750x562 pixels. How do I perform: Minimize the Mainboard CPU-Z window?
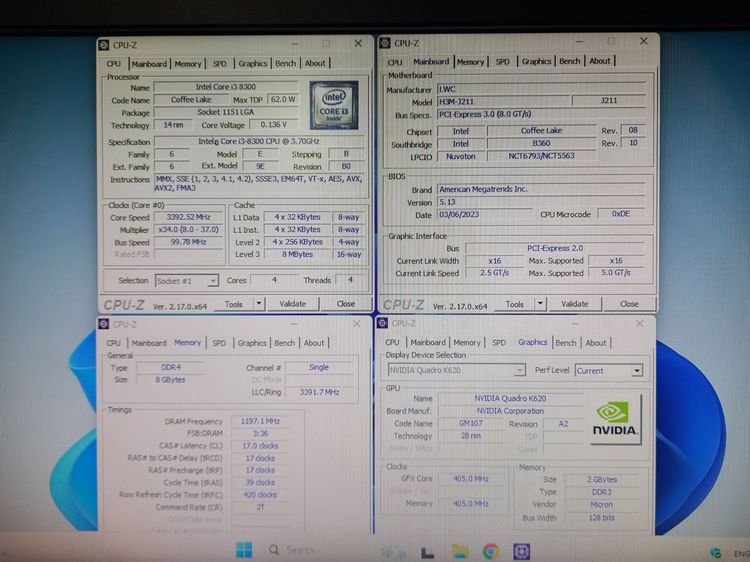[580, 42]
